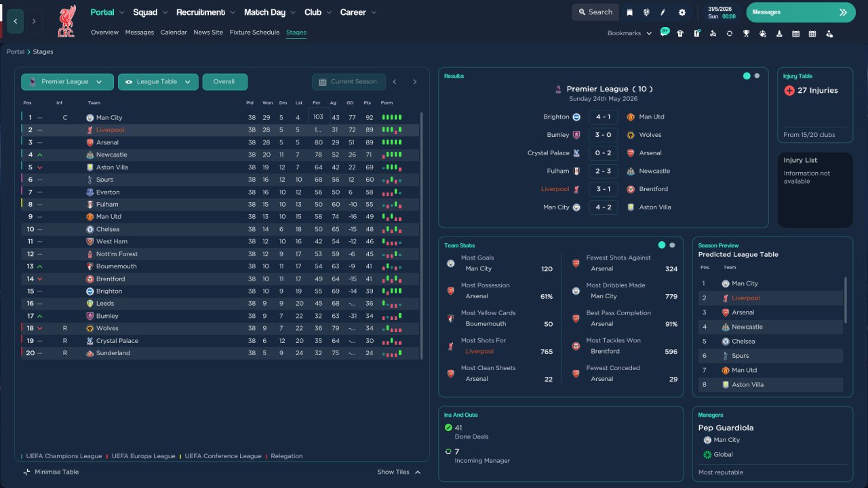Screen dimensions: 868x488
Task: Show next season with right table arrow
Action: click(415, 82)
